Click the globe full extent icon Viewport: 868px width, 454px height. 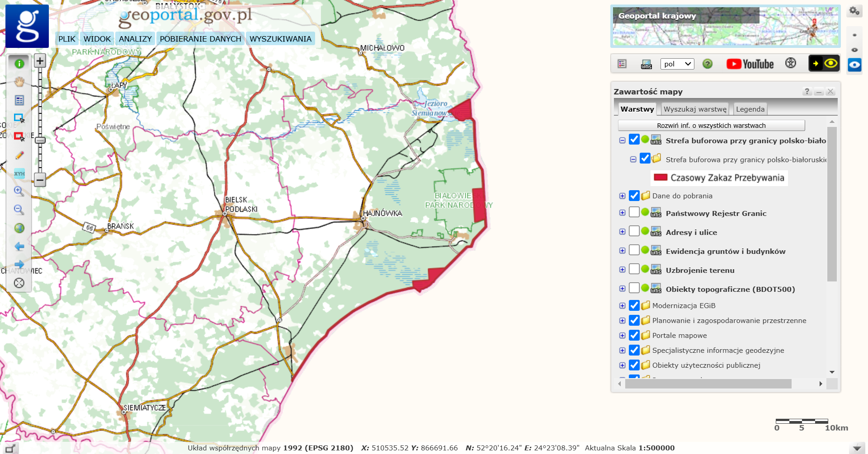[19, 228]
